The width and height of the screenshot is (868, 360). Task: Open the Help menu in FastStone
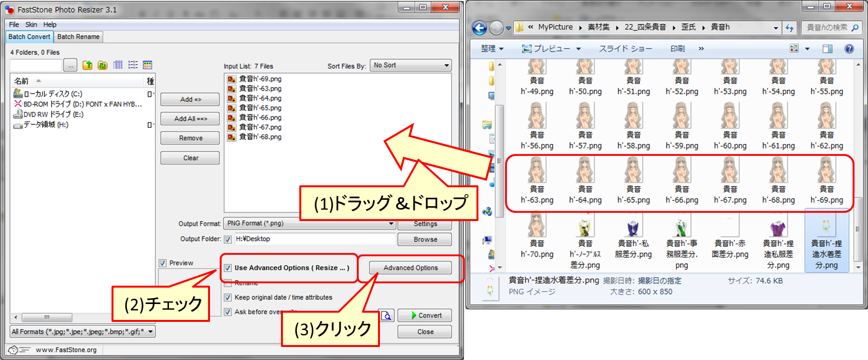(50, 25)
